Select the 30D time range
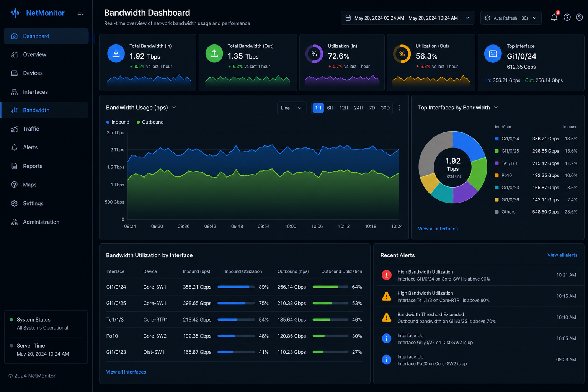Viewport: 588px width, 392px height. point(385,108)
